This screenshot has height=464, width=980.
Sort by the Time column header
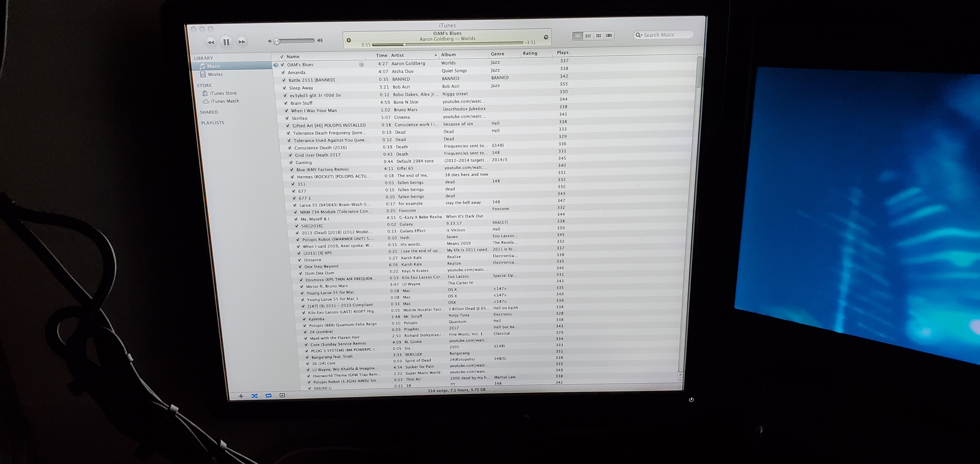(x=381, y=56)
